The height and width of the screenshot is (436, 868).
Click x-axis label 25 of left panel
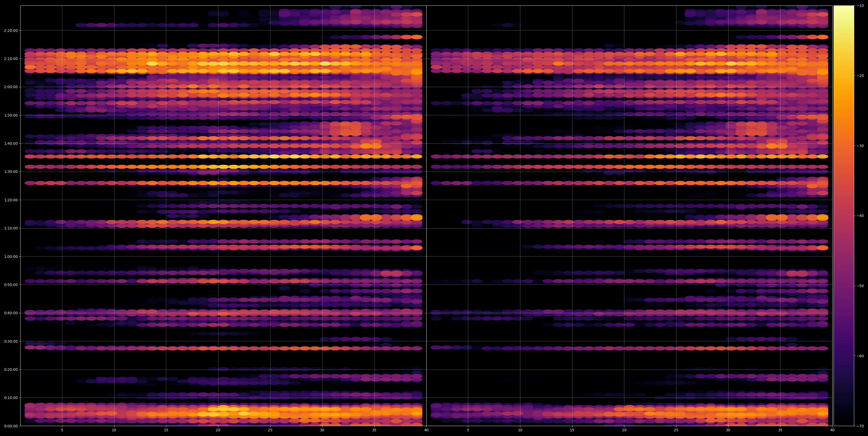tap(270, 430)
